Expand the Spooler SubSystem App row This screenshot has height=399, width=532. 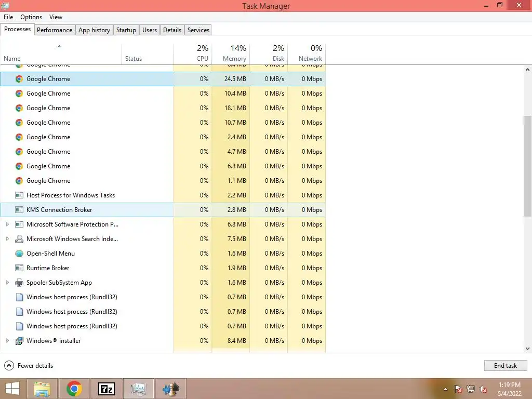click(7, 282)
